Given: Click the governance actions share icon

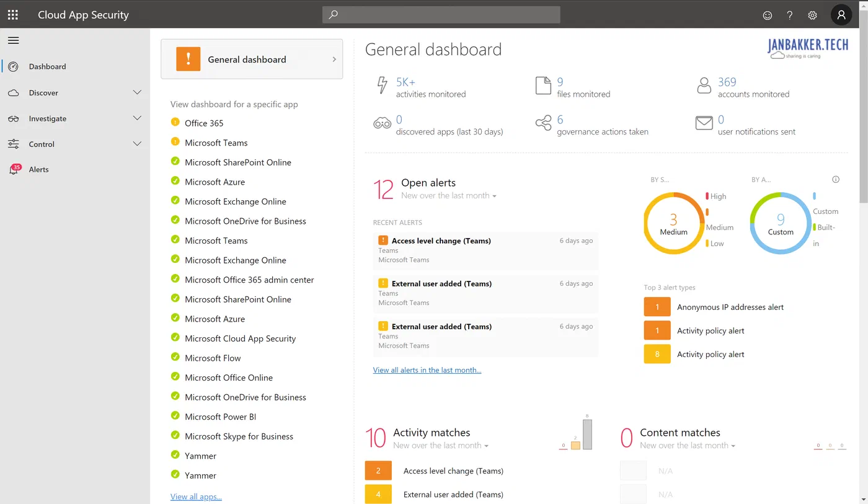Looking at the screenshot, I should pos(543,123).
